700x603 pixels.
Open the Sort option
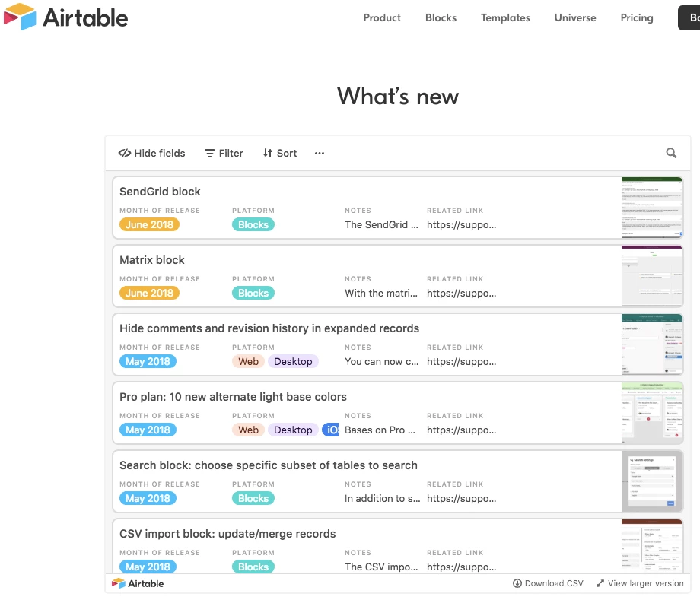click(280, 153)
